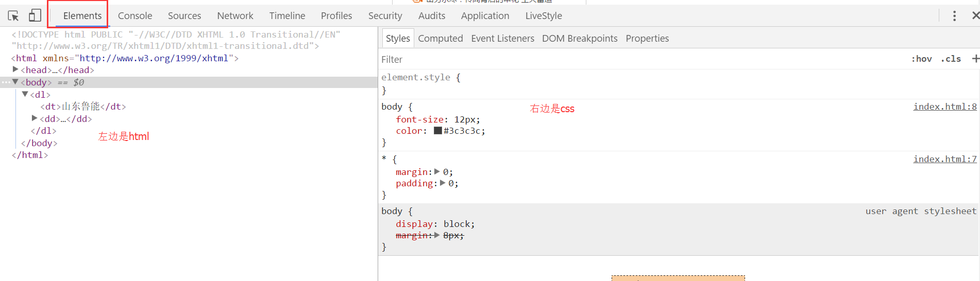Activate the inspect element picker icon
The width and height of the screenshot is (980, 281).
click(x=13, y=16)
